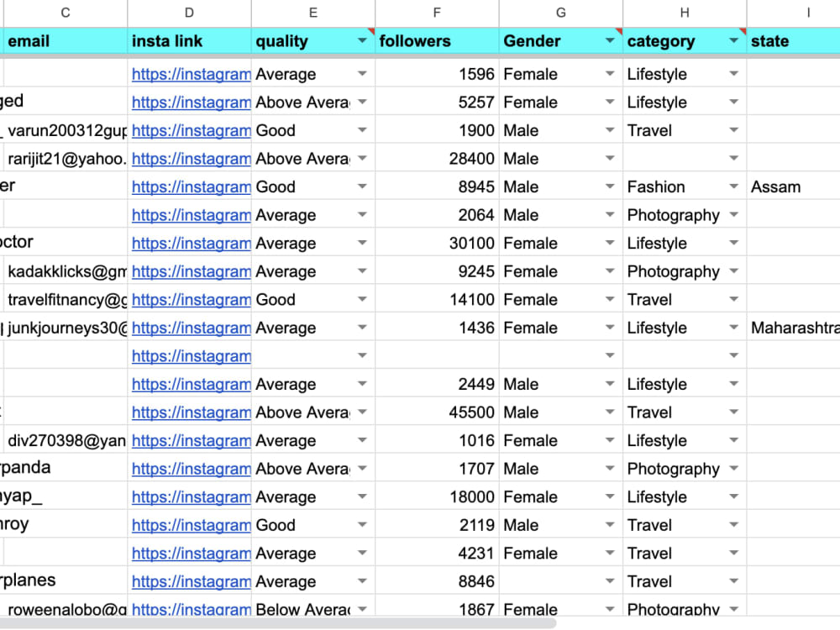
Task: Expand Gender dropdown in the 5257 followers row
Action: click(610, 102)
